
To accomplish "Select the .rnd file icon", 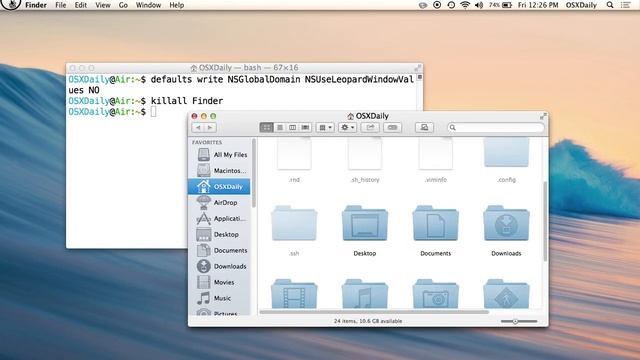I will [294, 153].
